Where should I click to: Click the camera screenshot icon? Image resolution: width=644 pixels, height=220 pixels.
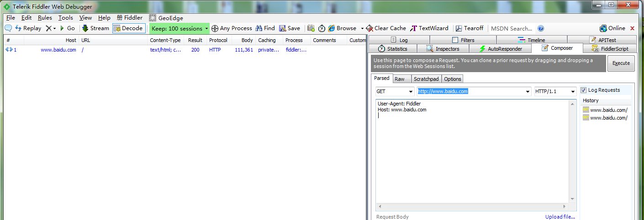(x=311, y=28)
